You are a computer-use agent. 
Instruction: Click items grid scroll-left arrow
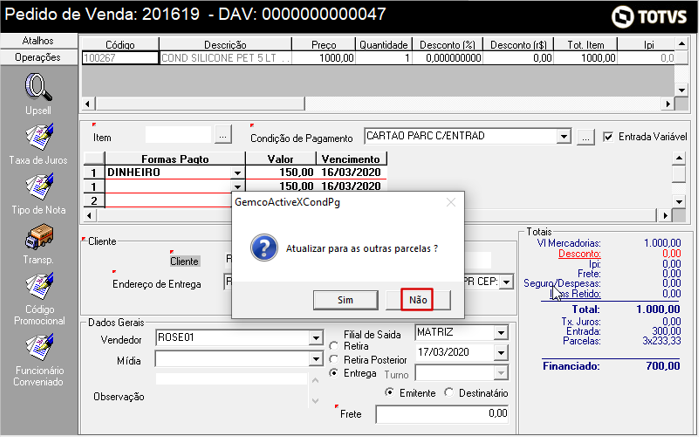click(x=87, y=104)
